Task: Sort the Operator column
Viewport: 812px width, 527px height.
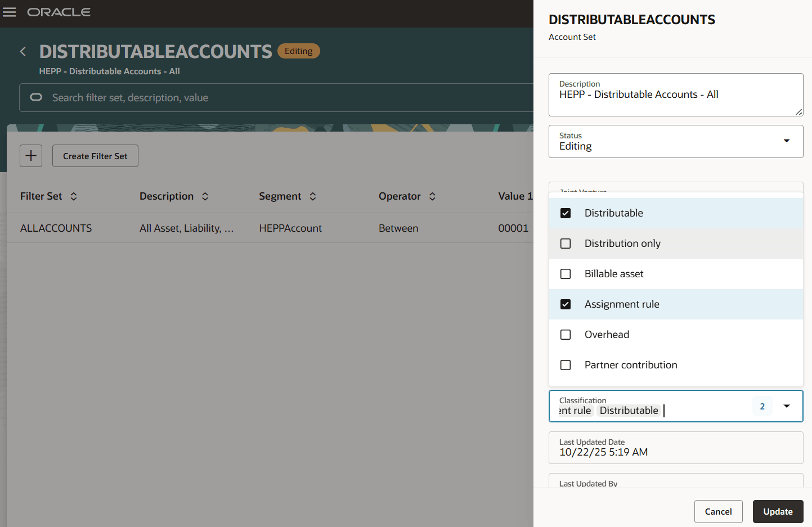Action: 432,196
